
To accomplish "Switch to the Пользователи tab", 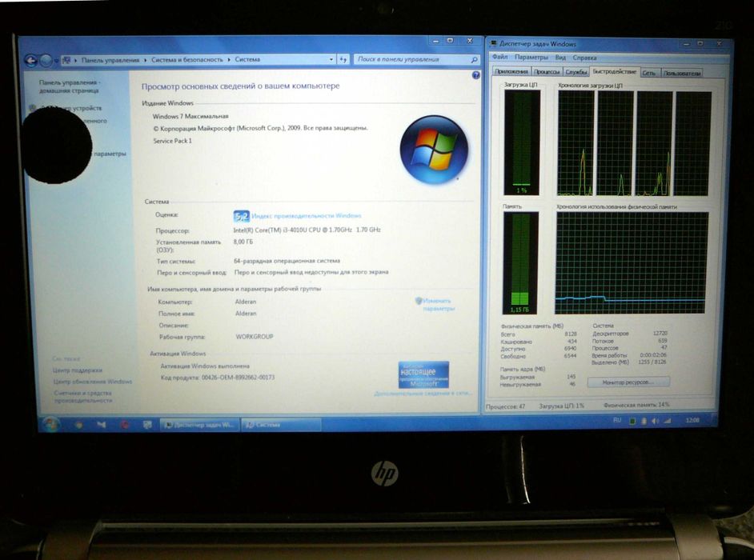I will pyautogui.click(x=682, y=74).
